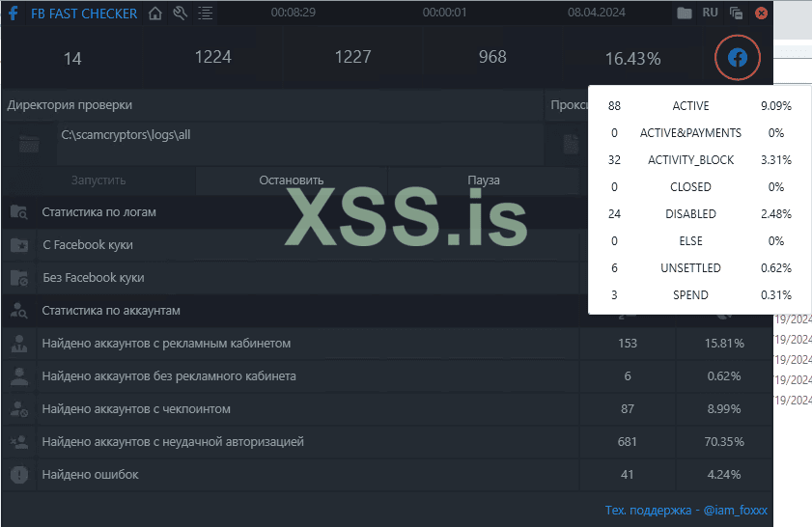Toggle the RU language switch
Image resolution: width=812 pixels, height=527 pixels.
pyautogui.click(x=711, y=14)
